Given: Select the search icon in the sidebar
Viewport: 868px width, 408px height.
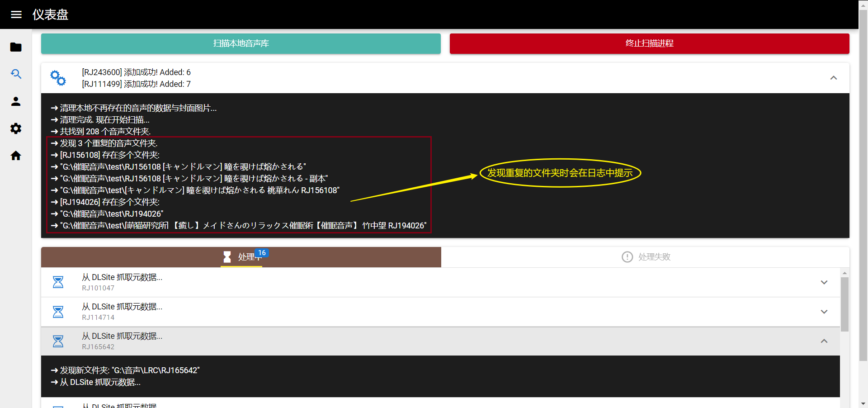Looking at the screenshot, I should click(x=16, y=74).
